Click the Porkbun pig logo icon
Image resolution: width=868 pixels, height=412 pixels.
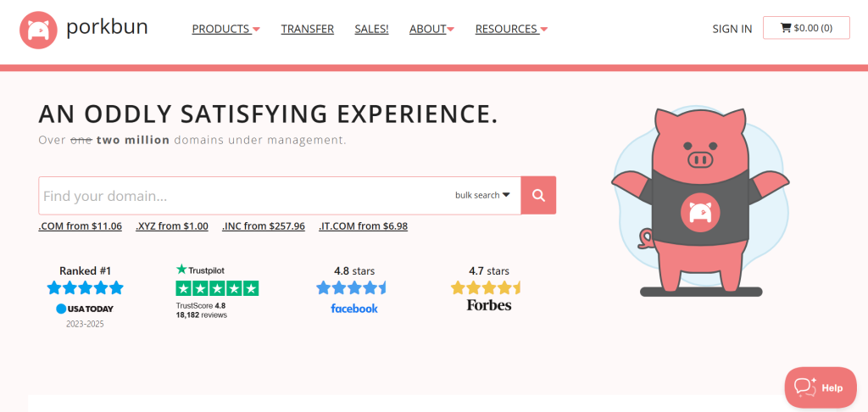(39, 30)
